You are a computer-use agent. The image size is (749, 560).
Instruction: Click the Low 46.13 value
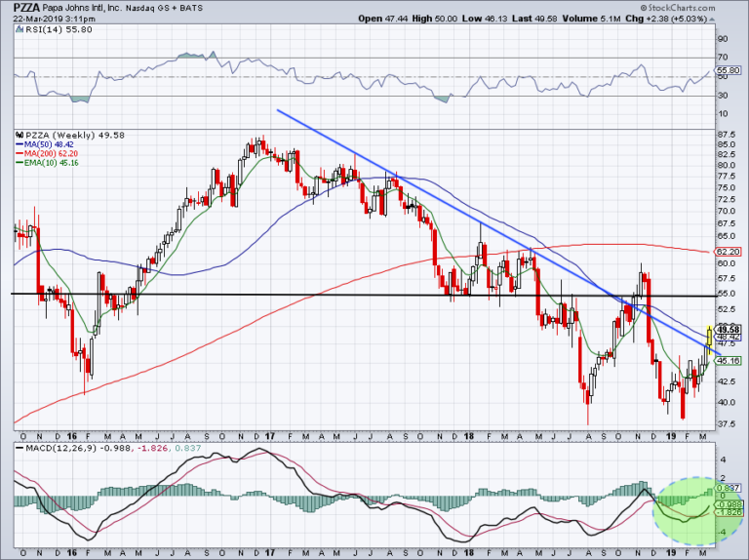point(484,19)
